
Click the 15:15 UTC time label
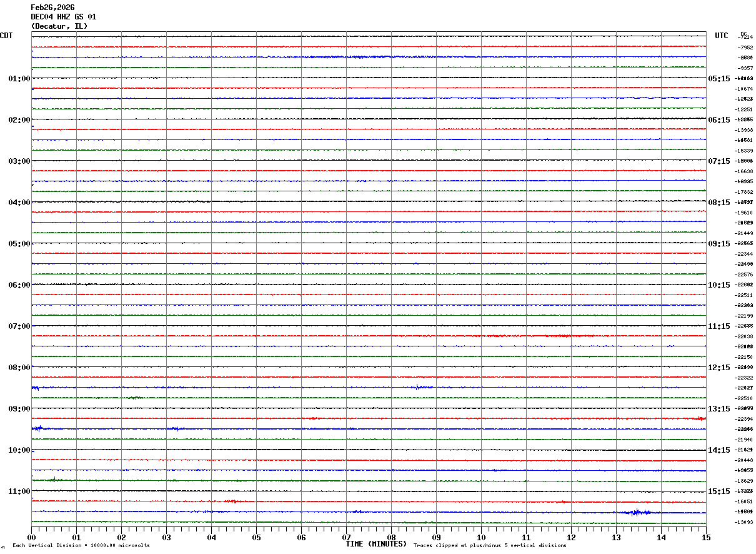tap(719, 491)
